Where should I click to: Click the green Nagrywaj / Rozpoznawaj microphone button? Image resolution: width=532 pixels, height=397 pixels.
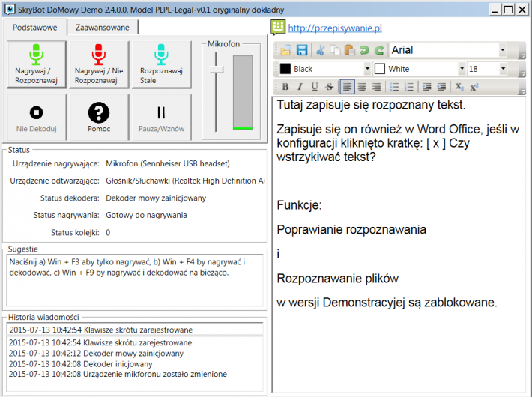(36, 64)
